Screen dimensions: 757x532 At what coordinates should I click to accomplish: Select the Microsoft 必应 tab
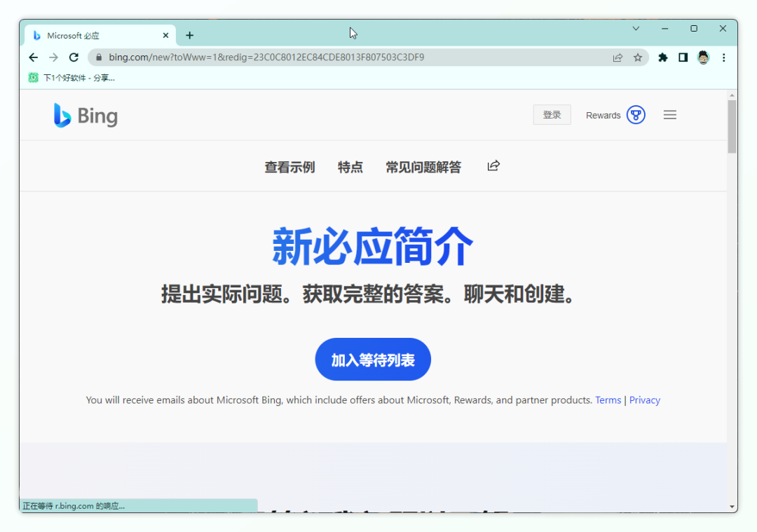(x=100, y=36)
